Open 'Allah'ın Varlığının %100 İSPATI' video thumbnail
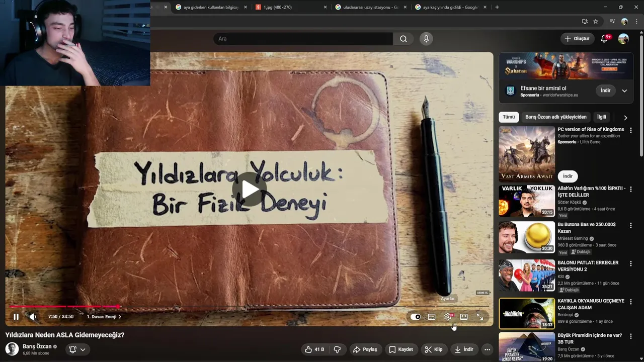This screenshot has width=644, height=362. [x=527, y=201]
